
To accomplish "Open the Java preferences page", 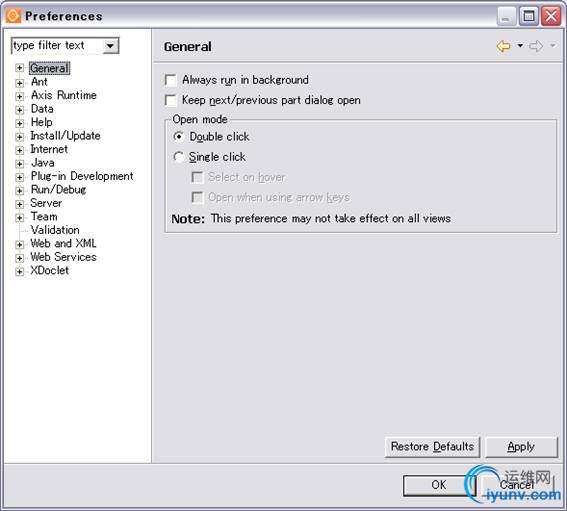I will click(x=43, y=163).
